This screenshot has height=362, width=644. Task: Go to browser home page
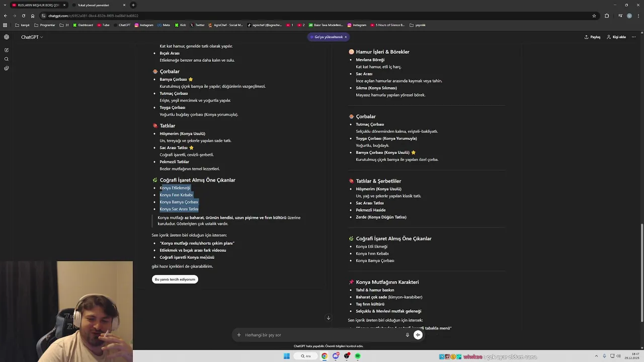pyautogui.click(x=33, y=16)
